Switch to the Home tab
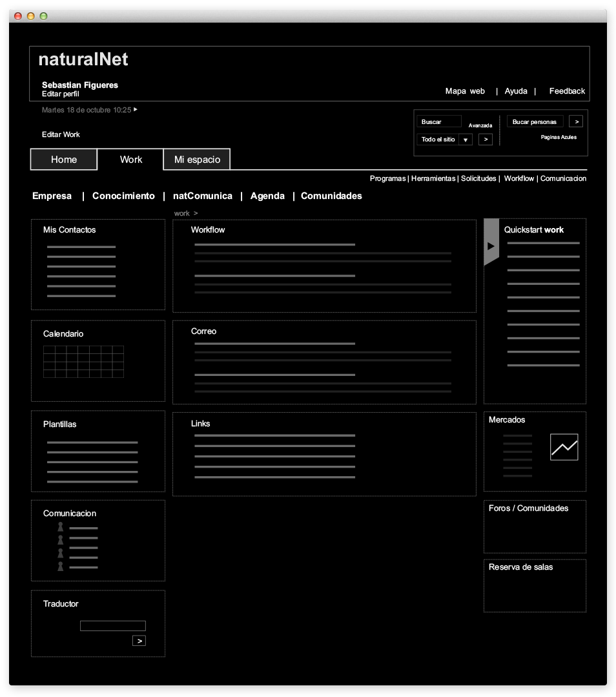The image size is (616, 697). (64, 160)
